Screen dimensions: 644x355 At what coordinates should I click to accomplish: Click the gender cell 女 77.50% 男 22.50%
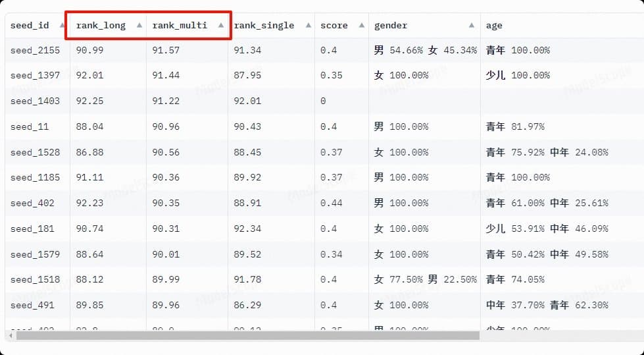(x=425, y=279)
